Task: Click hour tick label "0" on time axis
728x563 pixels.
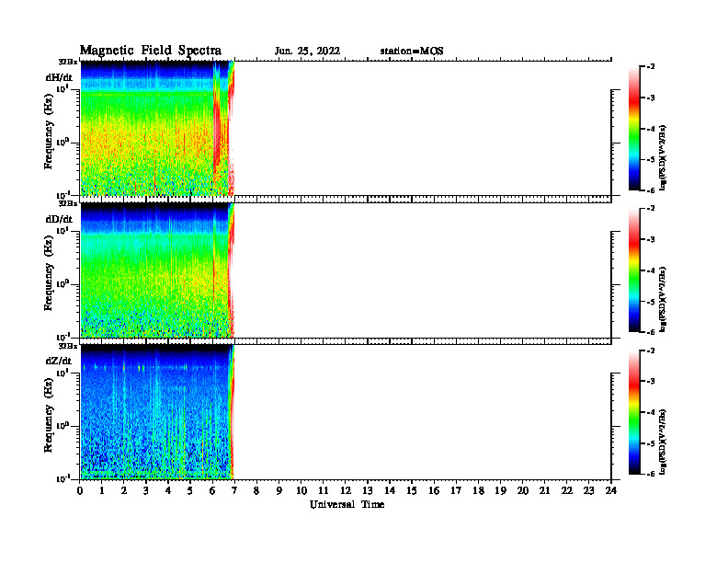Action: (x=80, y=490)
